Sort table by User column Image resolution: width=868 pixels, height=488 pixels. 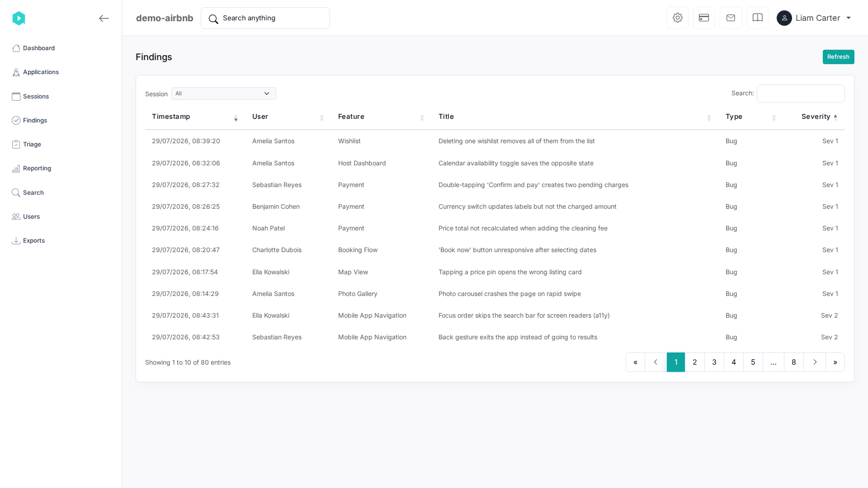288,117
